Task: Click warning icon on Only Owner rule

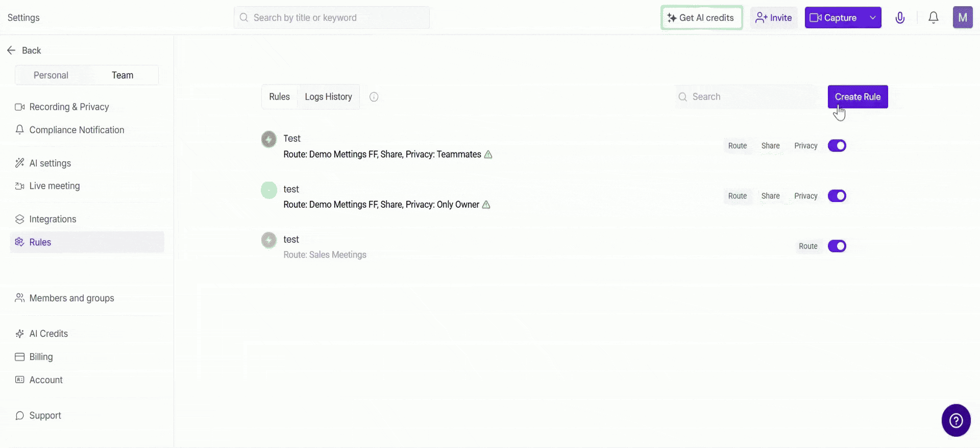Action: [486, 204]
